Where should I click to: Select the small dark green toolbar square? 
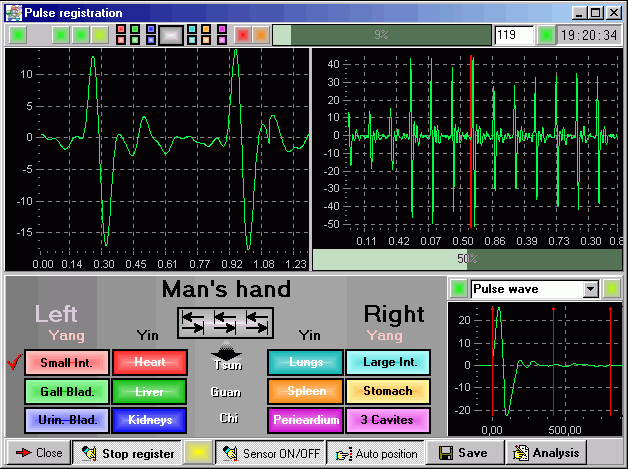(x=135, y=29)
